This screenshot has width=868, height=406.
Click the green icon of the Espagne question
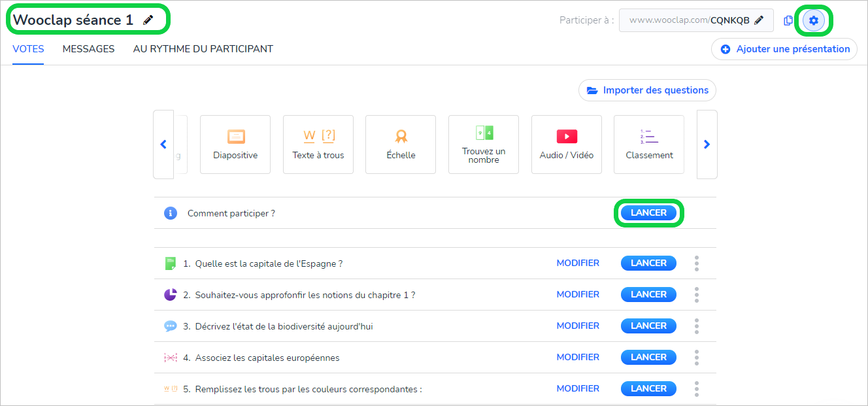(171, 263)
